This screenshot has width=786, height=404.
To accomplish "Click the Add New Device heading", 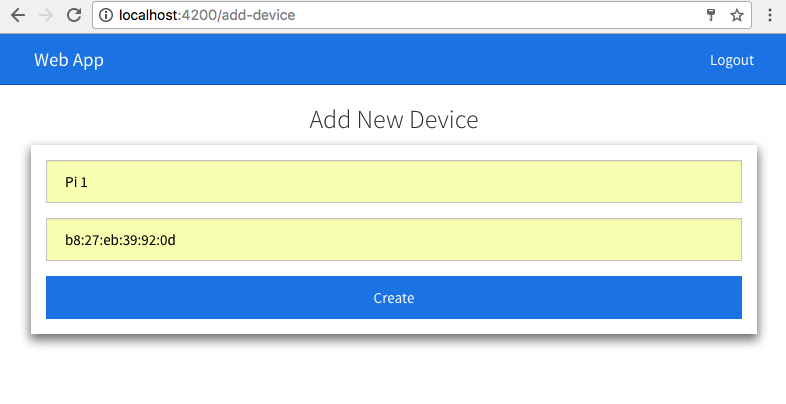I will coord(393,120).
